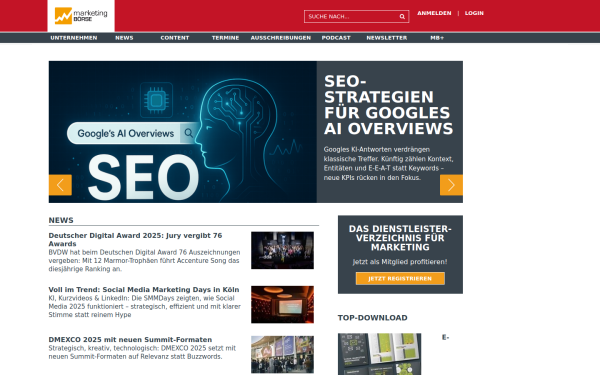Open the Anmelden link
The height and width of the screenshot is (375, 600).
click(x=434, y=13)
